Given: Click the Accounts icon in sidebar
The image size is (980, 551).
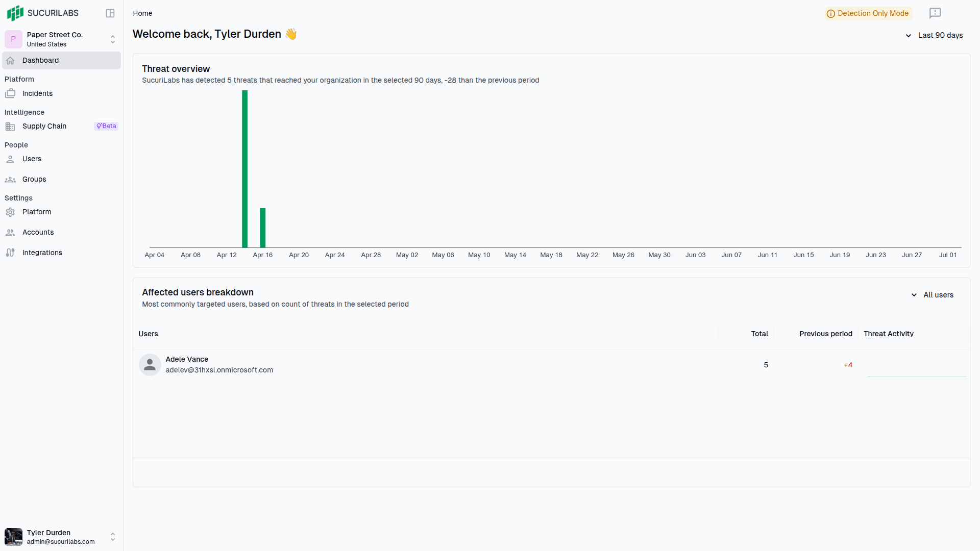Looking at the screenshot, I should [10, 233].
